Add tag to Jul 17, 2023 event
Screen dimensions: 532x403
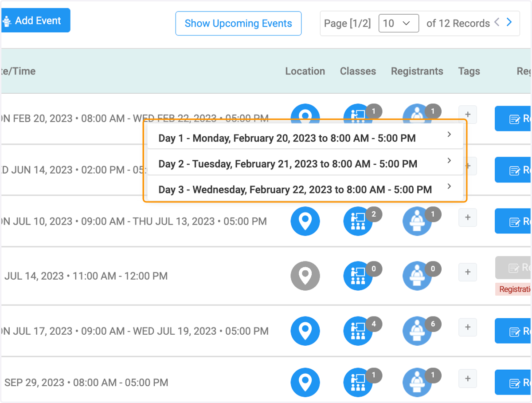(468, 327)
